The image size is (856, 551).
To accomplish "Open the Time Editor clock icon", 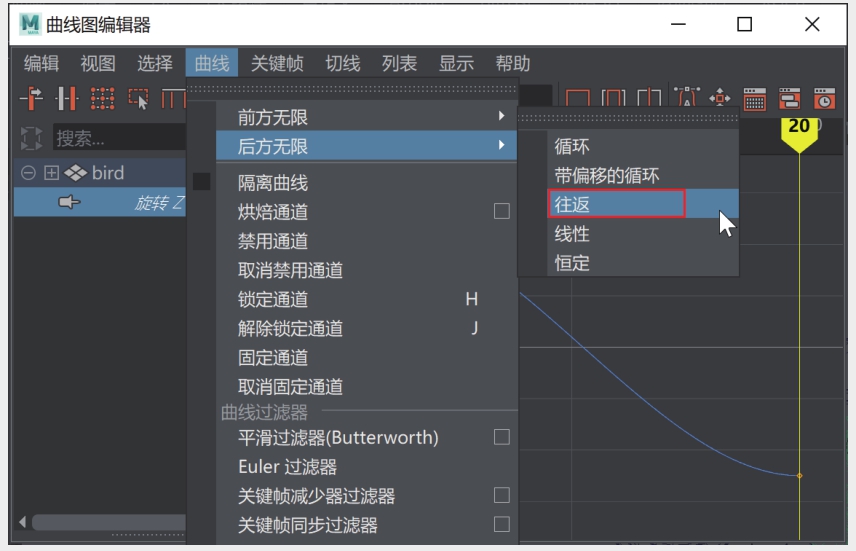I will pyautogui.click(x=824, y=98).
